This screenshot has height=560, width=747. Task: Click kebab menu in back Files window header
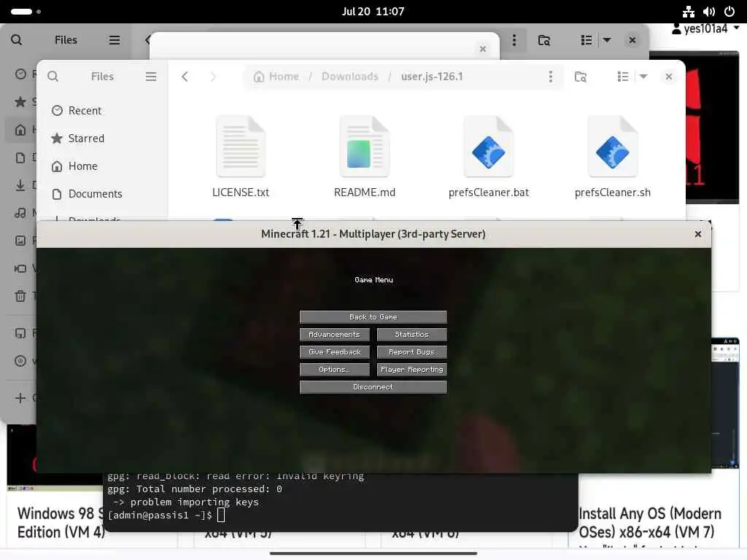(x=514, y=40)
